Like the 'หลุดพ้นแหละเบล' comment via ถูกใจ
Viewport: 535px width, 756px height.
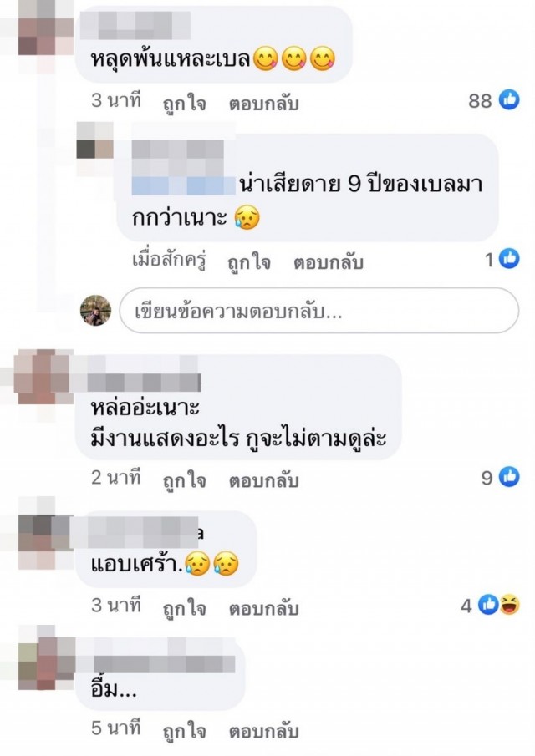(x=184, y=104)
